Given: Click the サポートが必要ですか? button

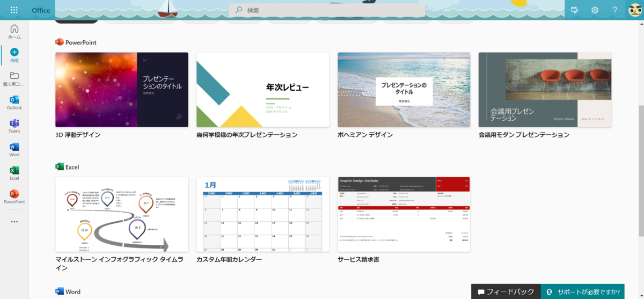Looking at the screenshot, I should pos(582,291).
